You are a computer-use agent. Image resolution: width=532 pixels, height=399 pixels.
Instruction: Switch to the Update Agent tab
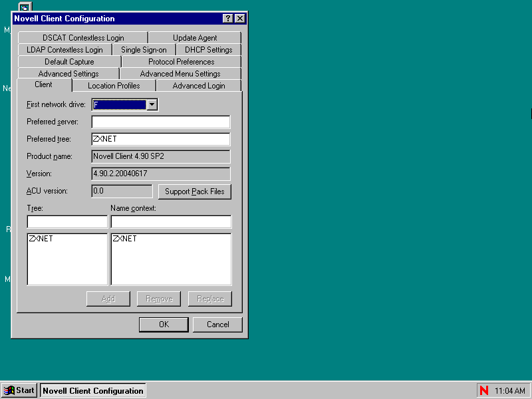coord(195,38)
